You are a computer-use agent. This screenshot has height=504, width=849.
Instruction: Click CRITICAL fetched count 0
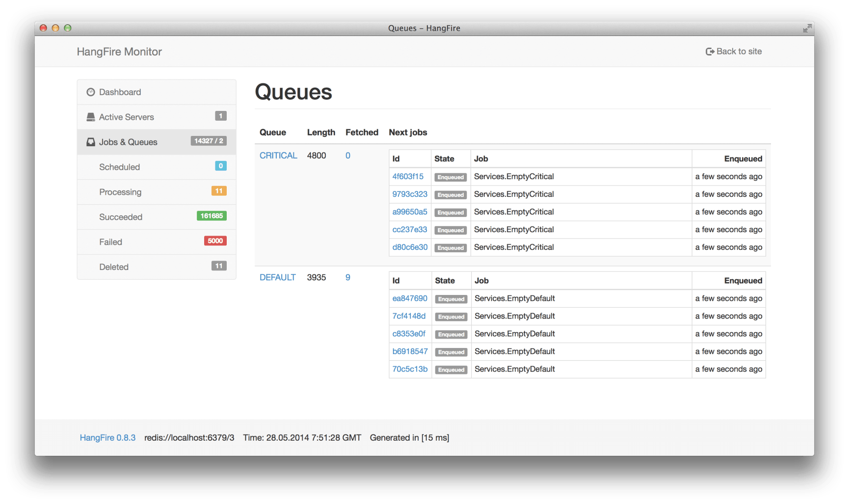[348, 156]
